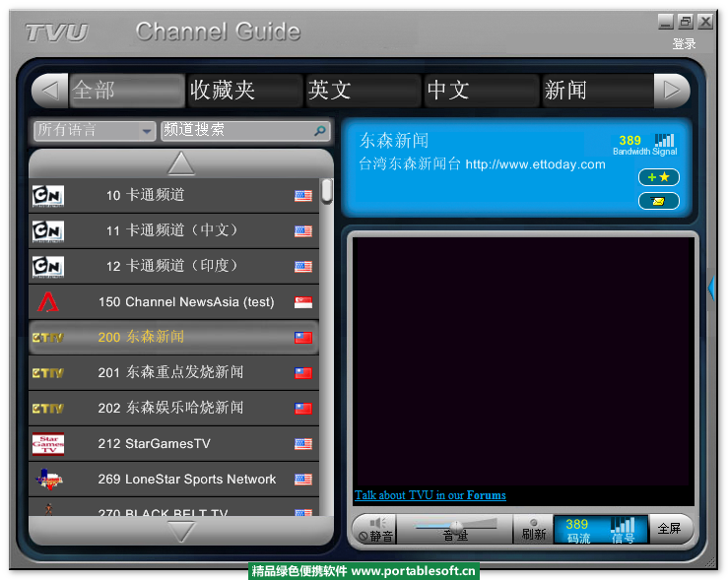728x580 pixels.
Task: Toggle fullscreen with the 全屏 button
Action: click(670, 529)
